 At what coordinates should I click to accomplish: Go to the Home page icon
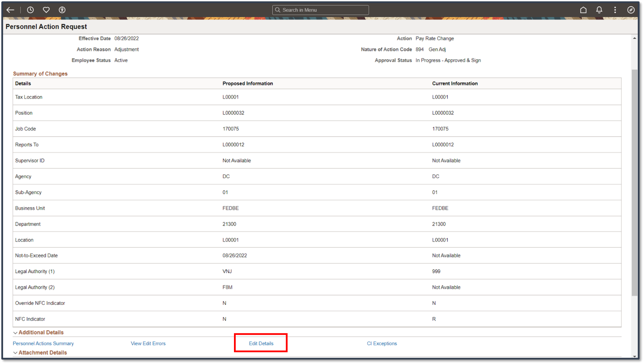point(583,10)
